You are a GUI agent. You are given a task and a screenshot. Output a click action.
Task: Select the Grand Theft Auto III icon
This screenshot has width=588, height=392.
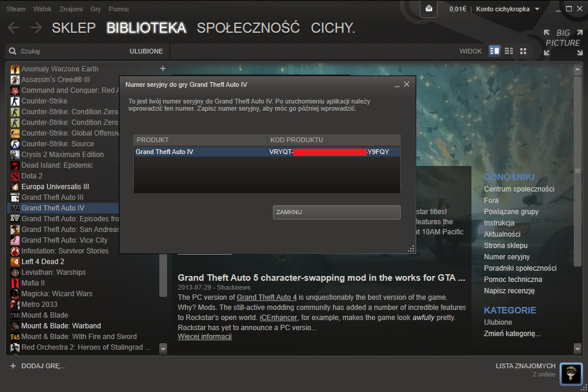point(15,197)
